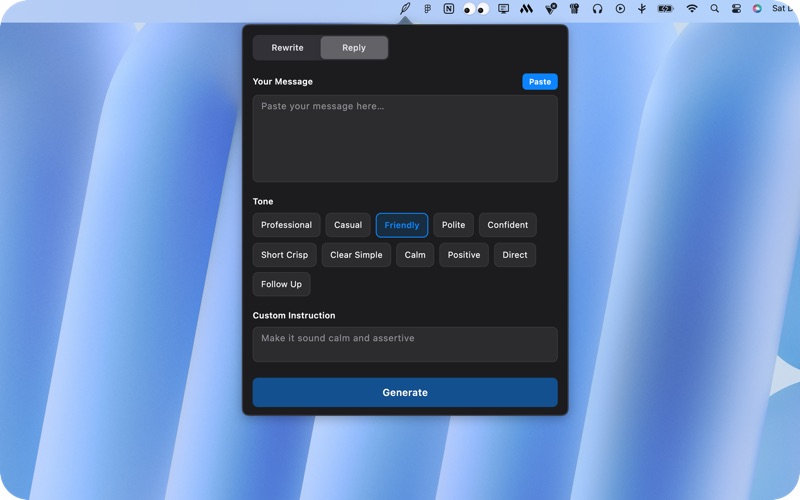Screen dimensions: 800x500
Task: Select the Casual tone
Action: pos(348,225)
